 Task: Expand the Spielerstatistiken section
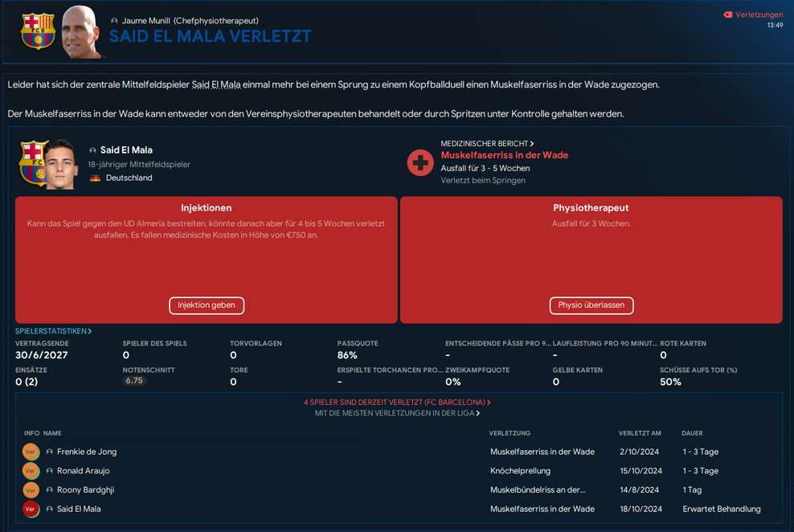pos(53,331)
